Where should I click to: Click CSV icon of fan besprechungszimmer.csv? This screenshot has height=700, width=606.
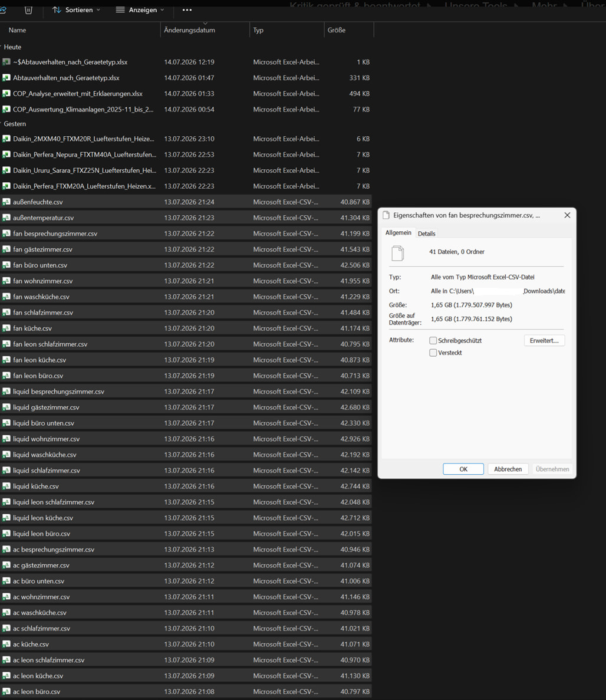coord(6,234)
